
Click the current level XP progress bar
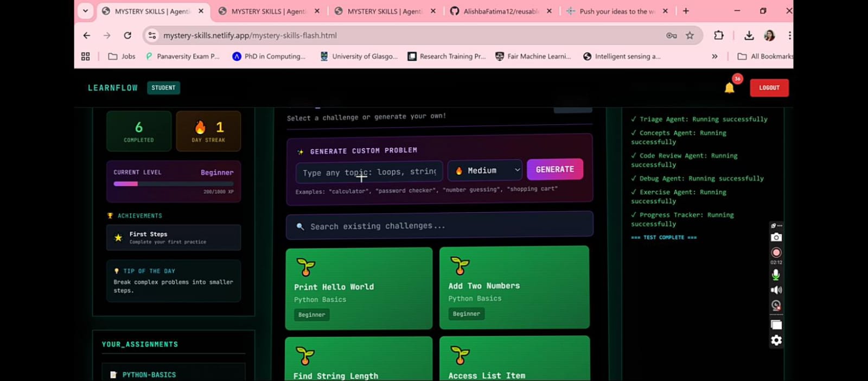[173, 184]
